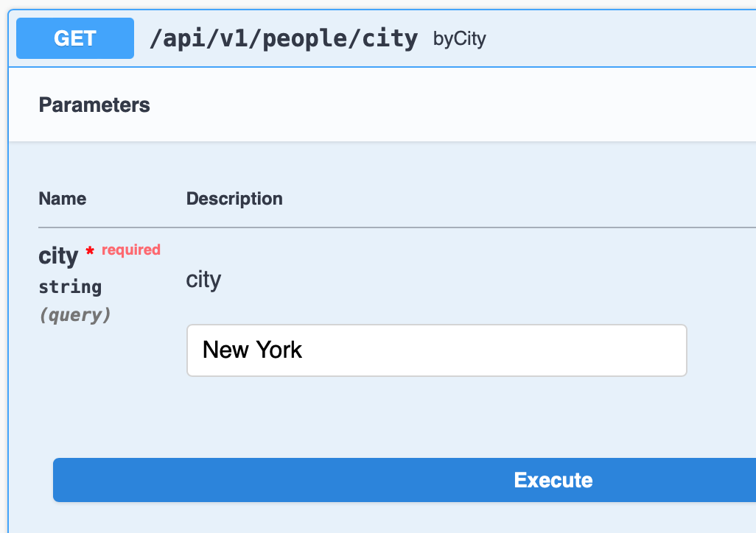Click the byCity operation summary

tap(459, 39)
